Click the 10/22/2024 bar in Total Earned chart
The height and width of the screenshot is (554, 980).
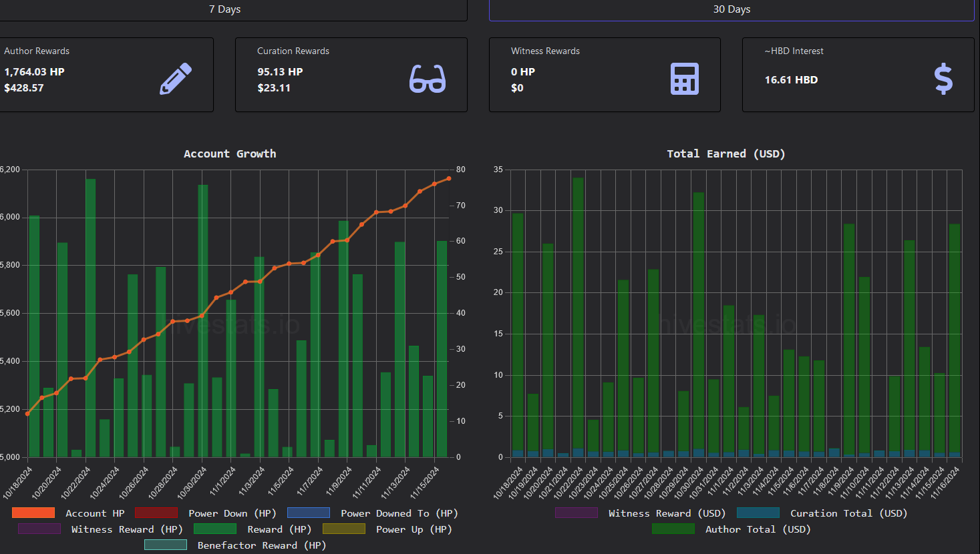(x=578, y=317)
